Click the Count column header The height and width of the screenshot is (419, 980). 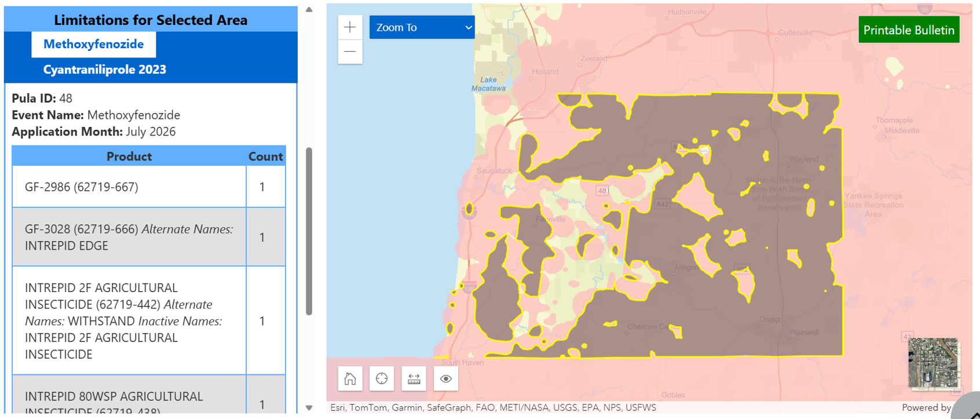tap(266, 156)
